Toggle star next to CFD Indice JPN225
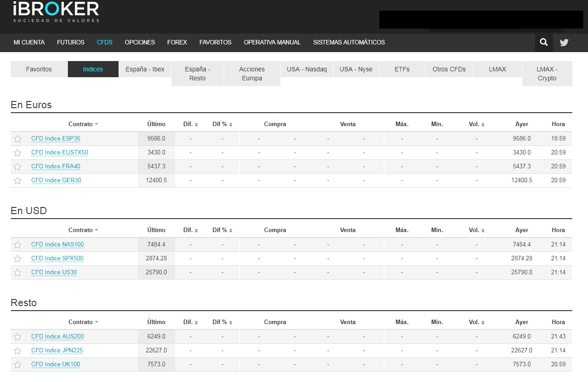The width and height of the screenshot is (588, 382). [x=18, y=351]
